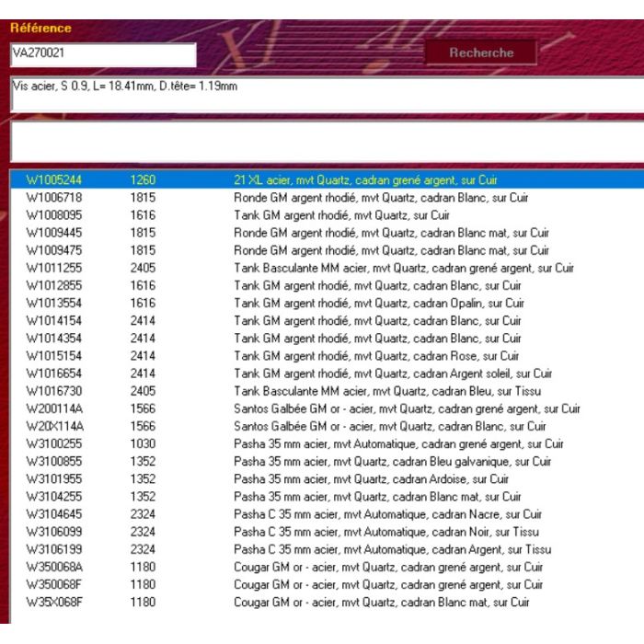Select row W3106099
Screen dimensions: 644x644
[x=327, y=532]
